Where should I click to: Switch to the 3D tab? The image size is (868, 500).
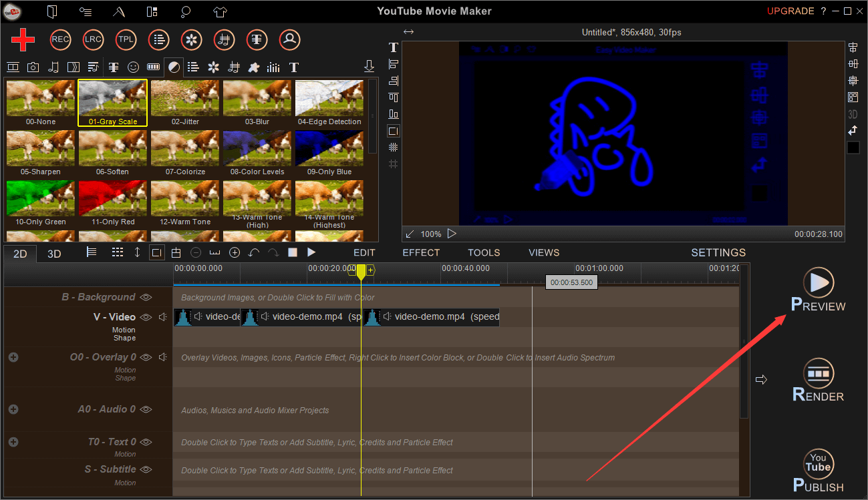pos(54,254)
